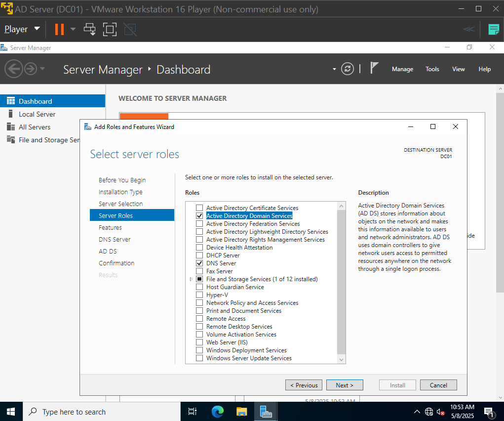Check DHCP Server role
The height and width of the screenshot is (421, 504).
pyautogui.click(x=199, y=255)
